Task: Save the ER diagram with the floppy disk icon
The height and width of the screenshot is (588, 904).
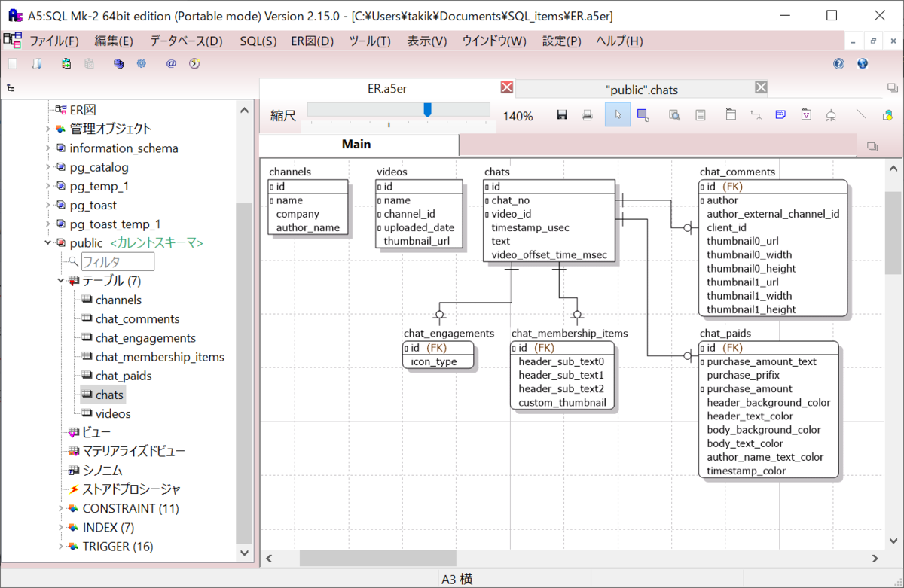Action: point(562,114)
